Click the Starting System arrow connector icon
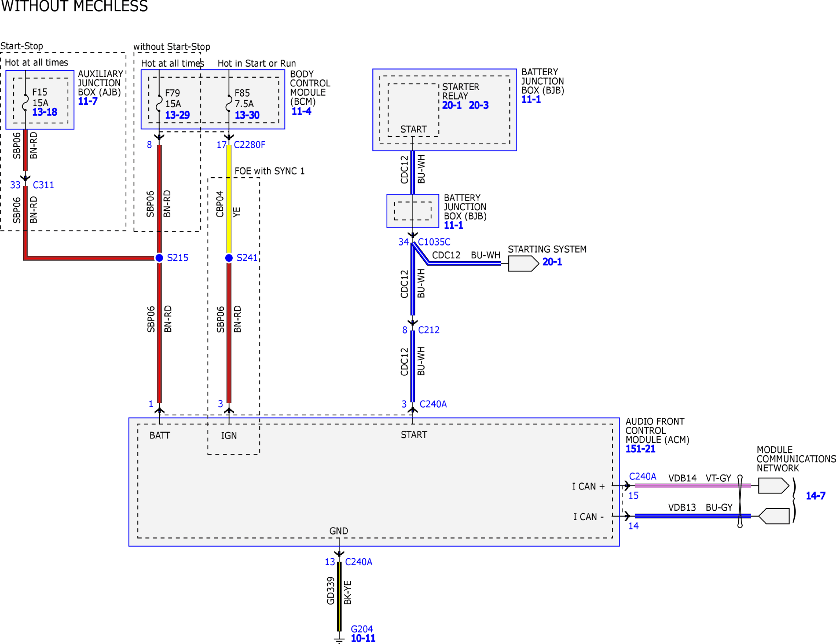This screenshot has height=644, width=836. (x=523, y=264)
